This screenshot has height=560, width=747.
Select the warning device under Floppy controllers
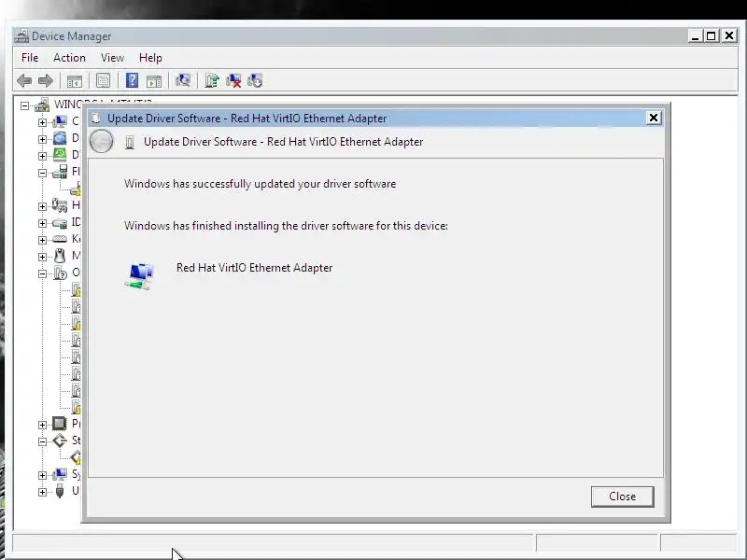coord(77,189)
